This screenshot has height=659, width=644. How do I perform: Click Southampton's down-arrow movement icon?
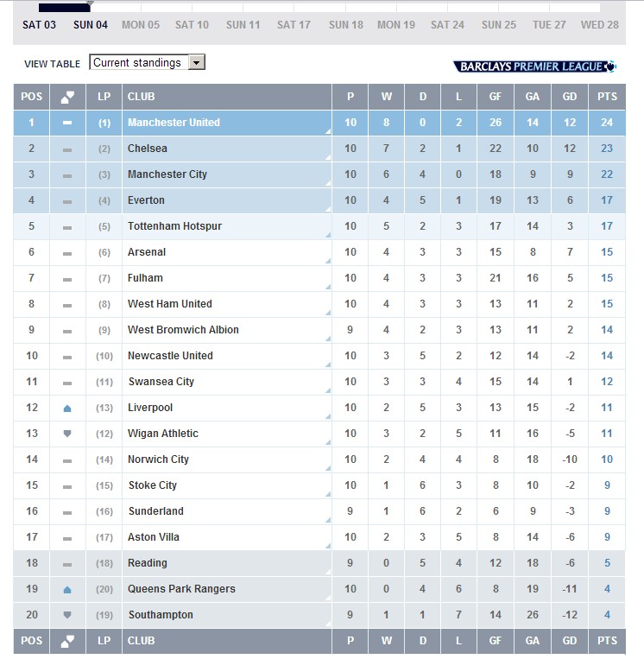click(x=67, y=615)
